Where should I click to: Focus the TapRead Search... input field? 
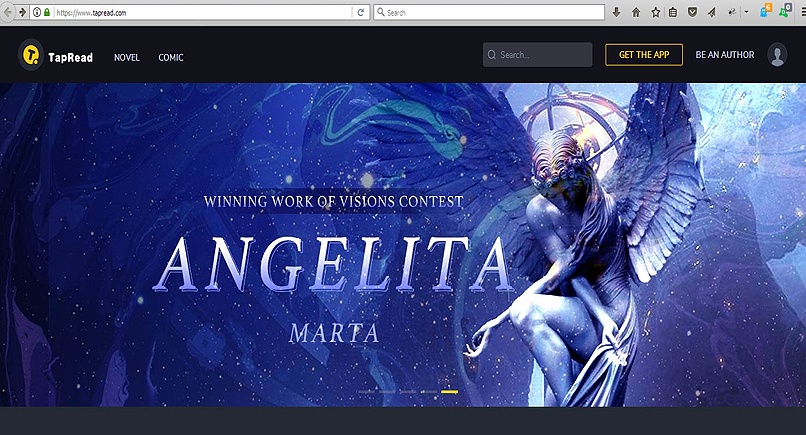(x=538, y=55)
